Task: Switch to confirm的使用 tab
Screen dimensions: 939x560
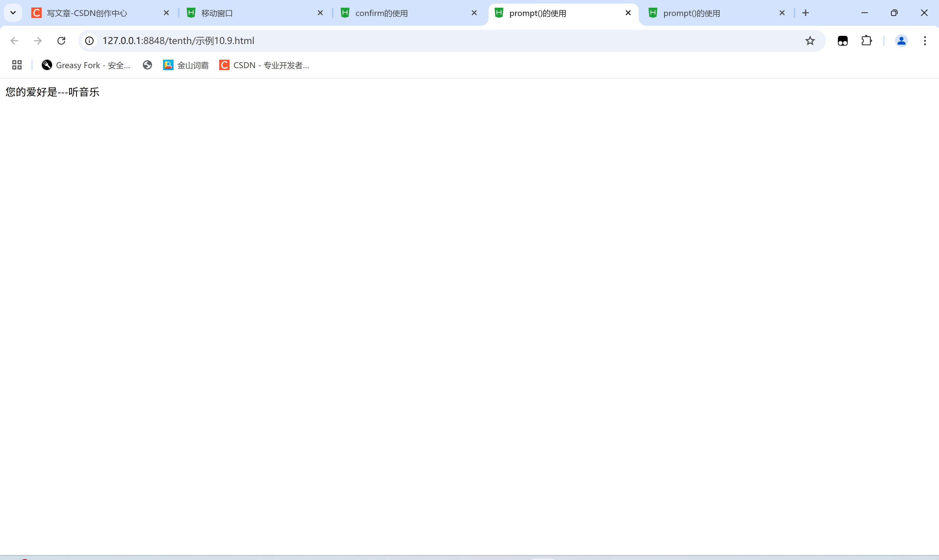Action: 381,13
